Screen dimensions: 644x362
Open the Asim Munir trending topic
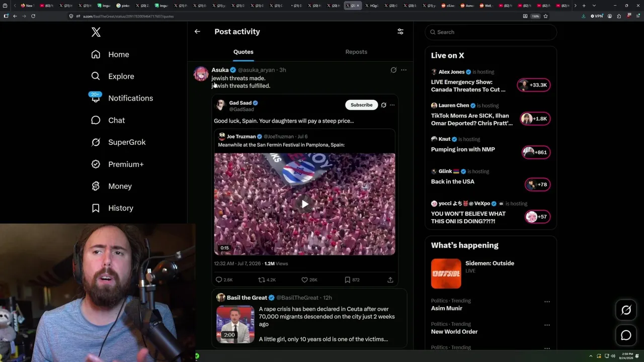click(x=446, y=308)
